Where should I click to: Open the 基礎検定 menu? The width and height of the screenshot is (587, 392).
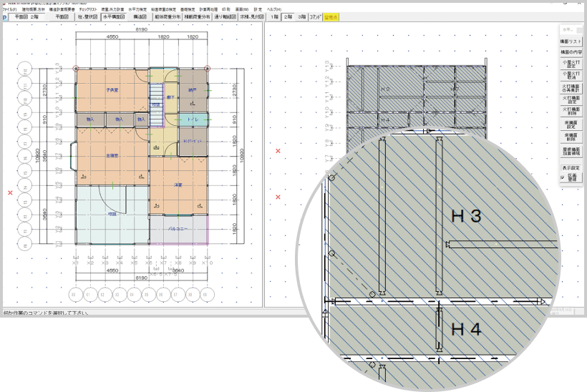[188, 9]
